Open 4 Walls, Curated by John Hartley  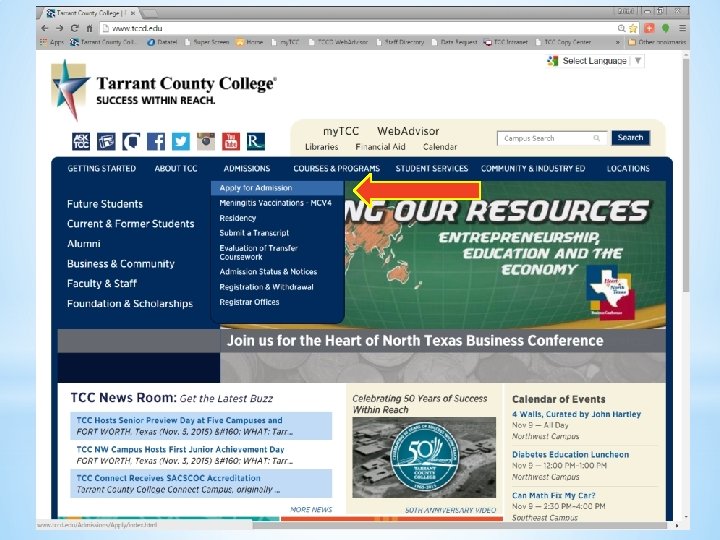point(576,414)
